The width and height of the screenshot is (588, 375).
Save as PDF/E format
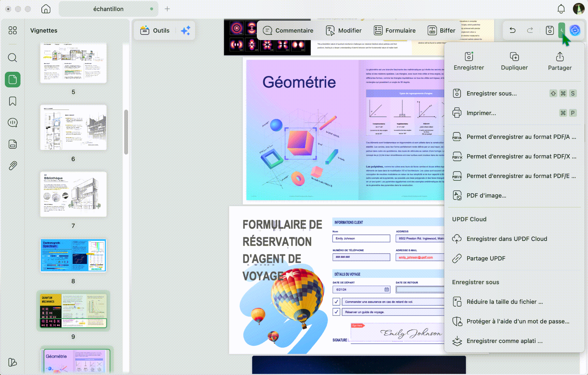(514, 176)
